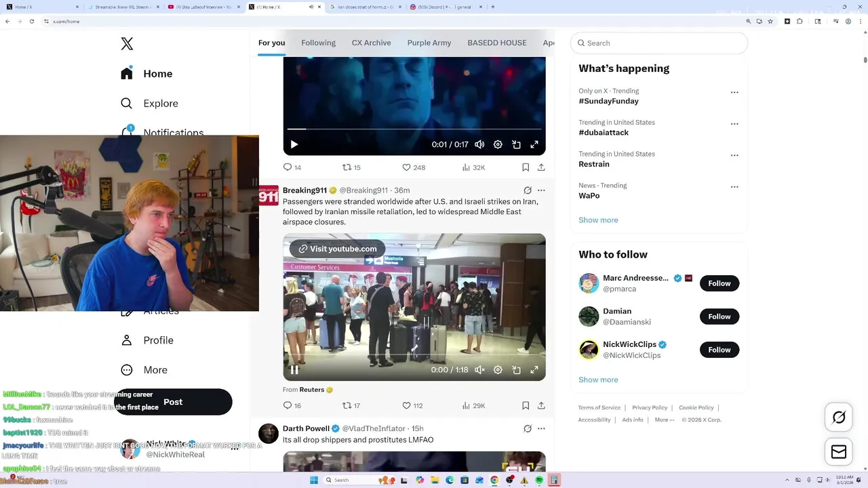Open Privacy Policy footer link
Screen dimensions: 868x488
pos(650,408)
